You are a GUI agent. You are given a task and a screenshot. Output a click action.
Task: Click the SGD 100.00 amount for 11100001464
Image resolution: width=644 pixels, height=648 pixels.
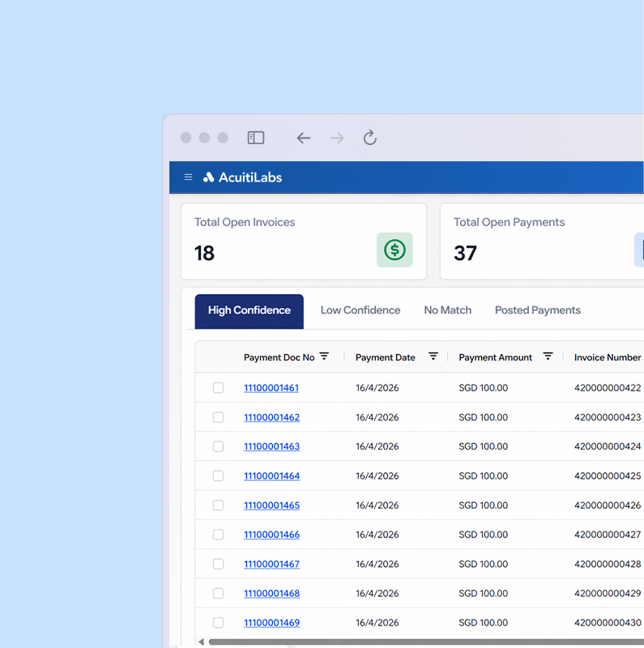[x=484, y=475]
